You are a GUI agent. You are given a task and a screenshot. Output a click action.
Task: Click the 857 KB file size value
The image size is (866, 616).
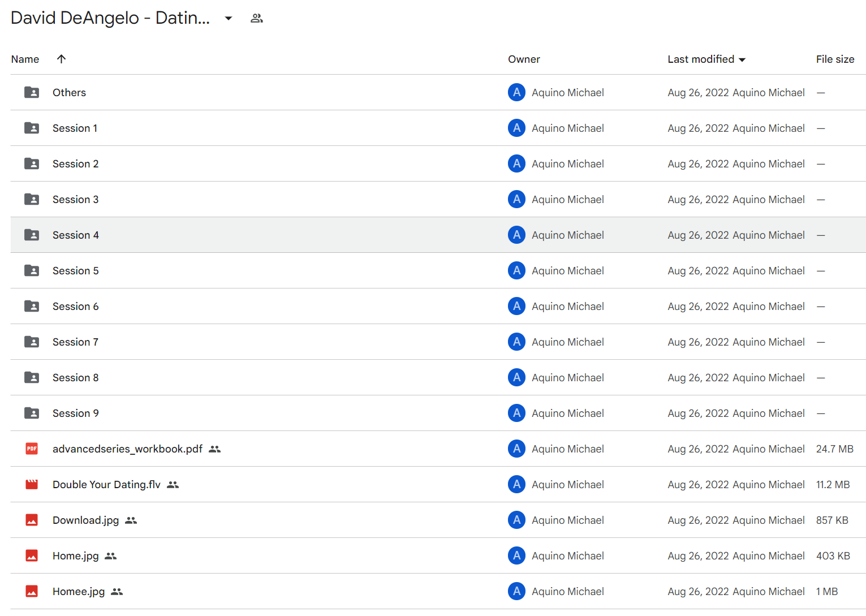pyautogui.click(x=832, y=520)
